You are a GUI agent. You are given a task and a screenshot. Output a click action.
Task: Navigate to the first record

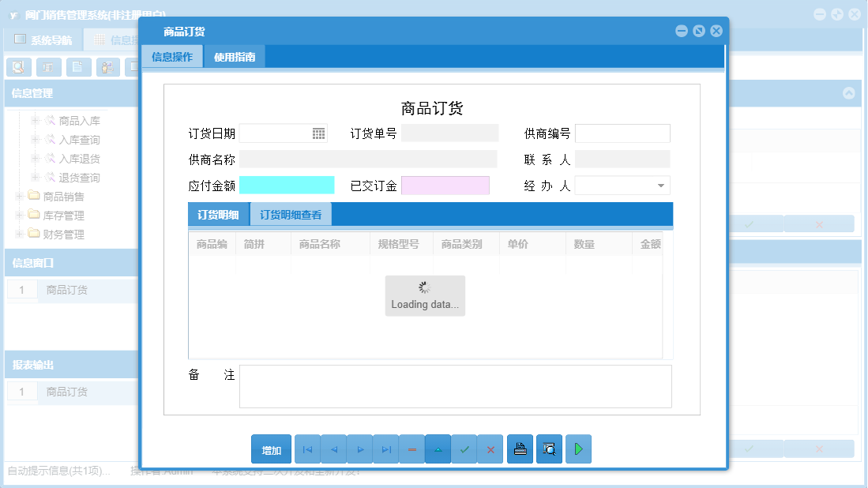click(307, 449)
